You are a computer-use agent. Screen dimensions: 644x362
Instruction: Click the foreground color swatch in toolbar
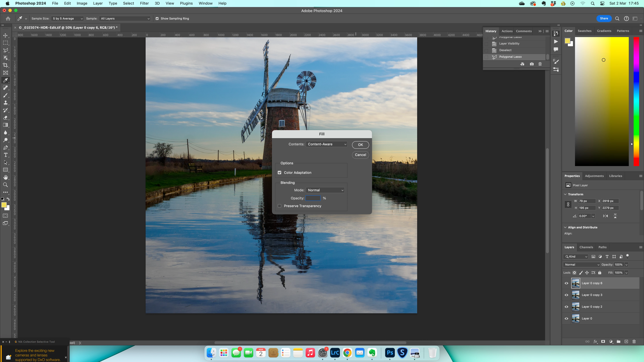pyautogui.click(x=4, y=205)
